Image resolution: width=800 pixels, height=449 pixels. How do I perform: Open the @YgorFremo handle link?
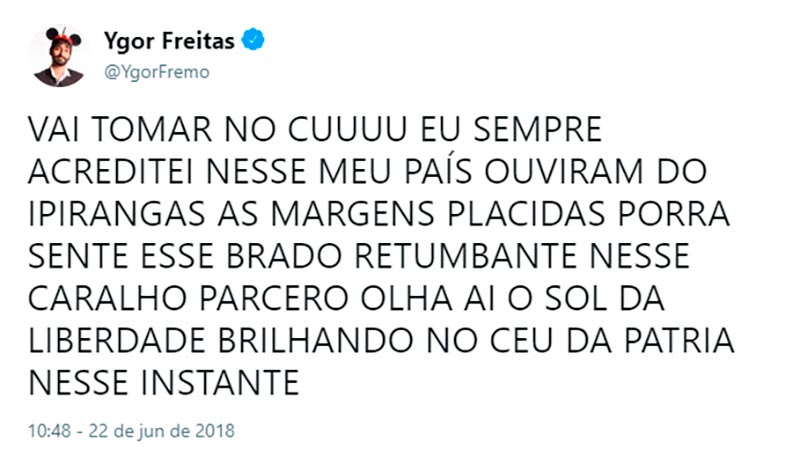tap(156, 72)
